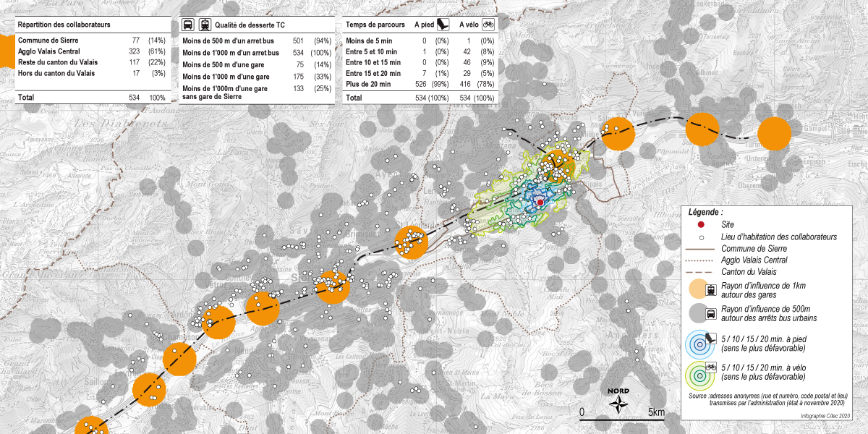This screenshot has width=868, height=434.
Task: Select the cycling isochrone symbol in the legend
Action: (x=699, y=375)
